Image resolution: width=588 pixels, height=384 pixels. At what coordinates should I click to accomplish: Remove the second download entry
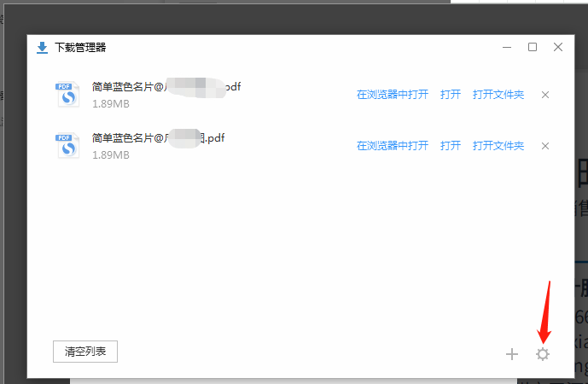(x=545, y=146)
